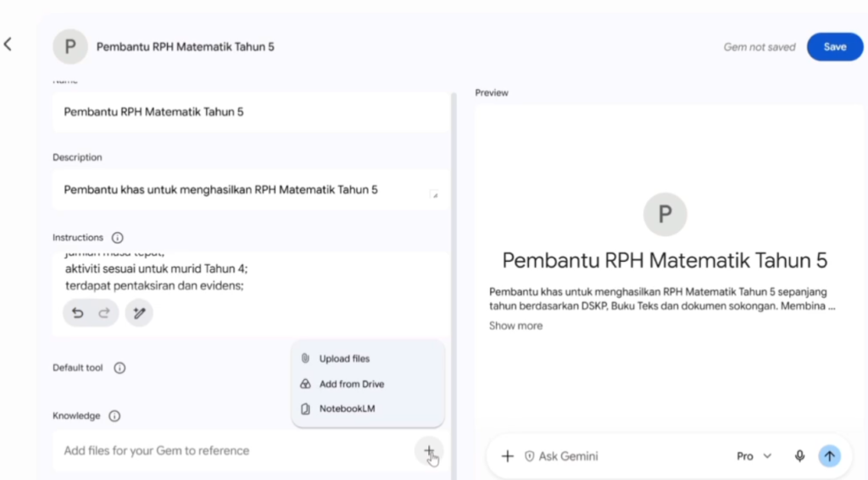Choose Upload files from the menu
Viewport: 868px width, 480px height.
coord(368,359)
